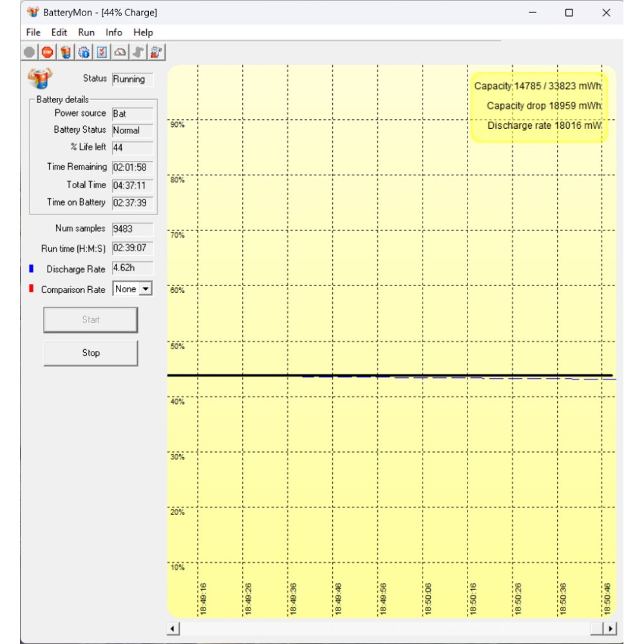Open the Info menu

[114, 32]
